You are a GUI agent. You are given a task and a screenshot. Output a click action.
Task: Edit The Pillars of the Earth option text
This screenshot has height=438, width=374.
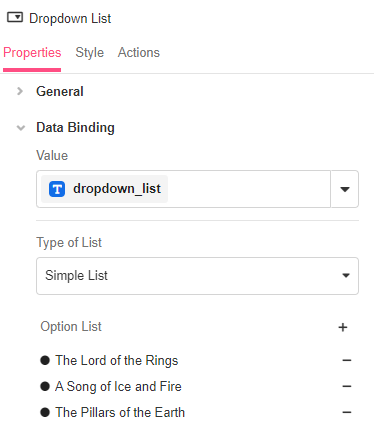tap(120, 412)
